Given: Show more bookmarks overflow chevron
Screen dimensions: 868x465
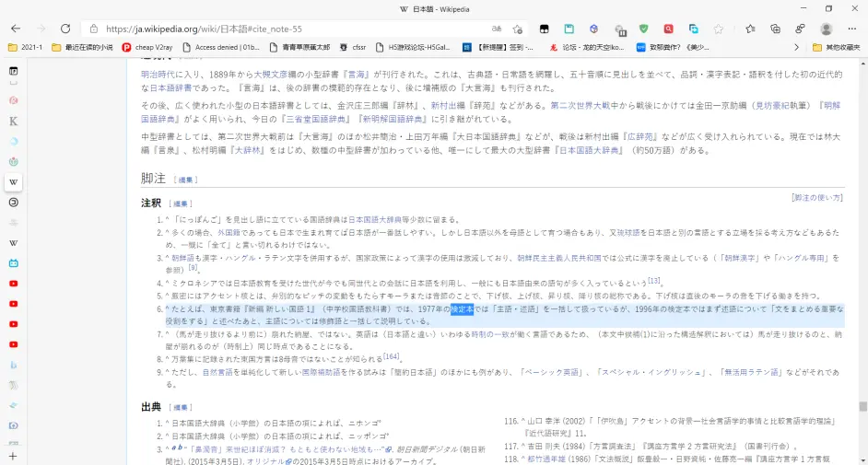Looking at the screenshot, I should coord(797,48).
